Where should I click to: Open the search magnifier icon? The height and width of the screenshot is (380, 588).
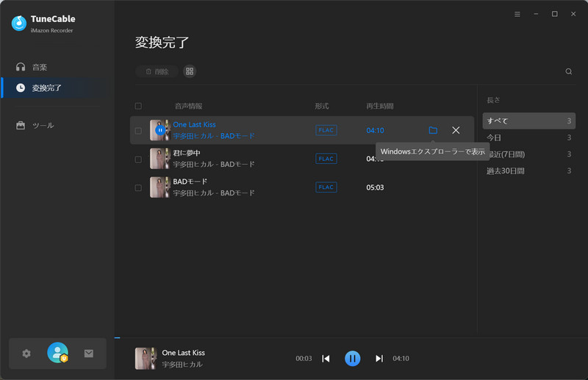pyautogui.click(x=568, y=71)
